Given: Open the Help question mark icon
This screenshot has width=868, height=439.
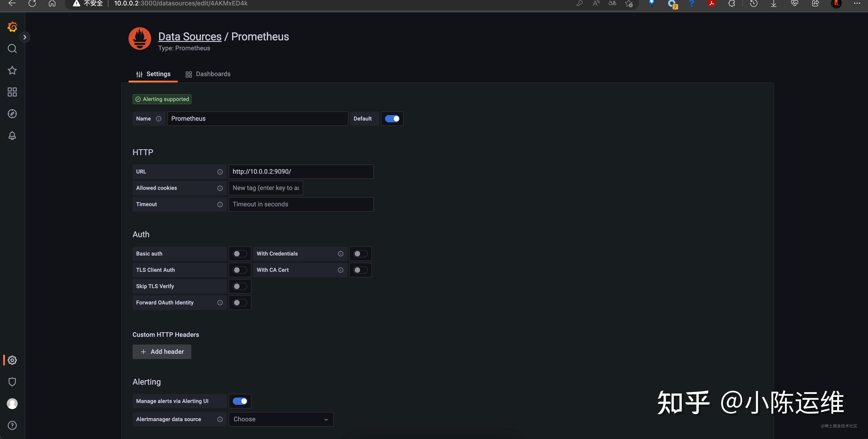Looking at the screenshot, I should (x=12, y=425).
